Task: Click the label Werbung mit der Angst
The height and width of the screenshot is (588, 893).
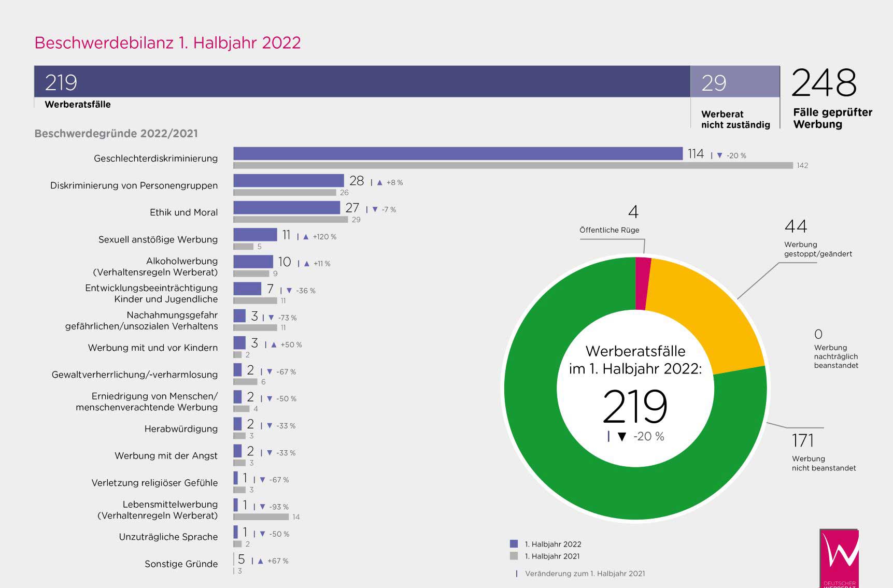Action: (166, 456)
